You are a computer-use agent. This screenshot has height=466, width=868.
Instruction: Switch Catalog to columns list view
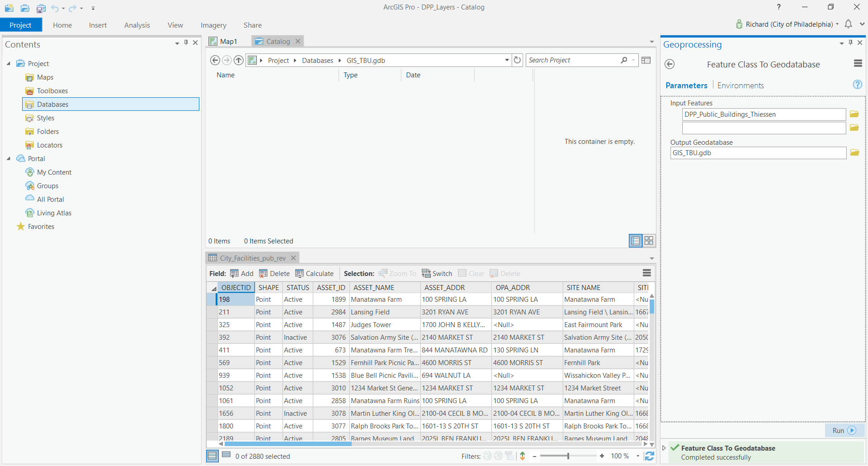point(636,241)
